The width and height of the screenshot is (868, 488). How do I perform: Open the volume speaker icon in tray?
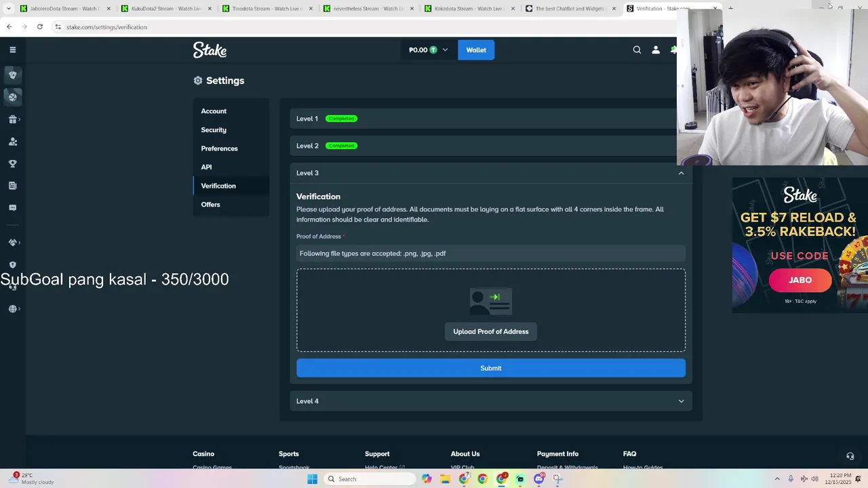[x=814, y=479]
